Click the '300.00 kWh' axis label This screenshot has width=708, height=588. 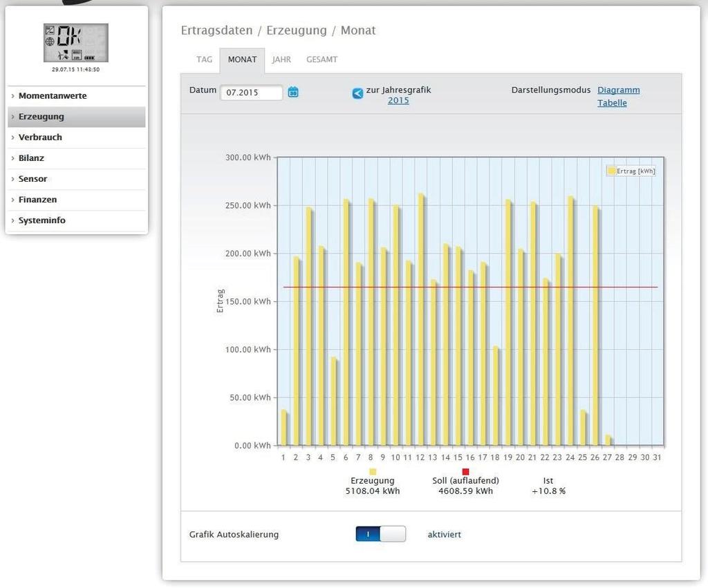click(x=248, y=158)
